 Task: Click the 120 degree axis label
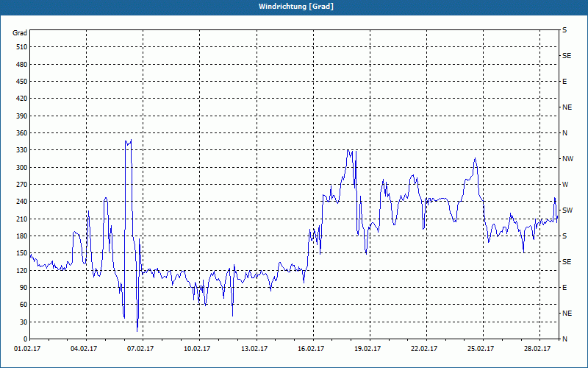pyautogui.click(x=22, y=270)
